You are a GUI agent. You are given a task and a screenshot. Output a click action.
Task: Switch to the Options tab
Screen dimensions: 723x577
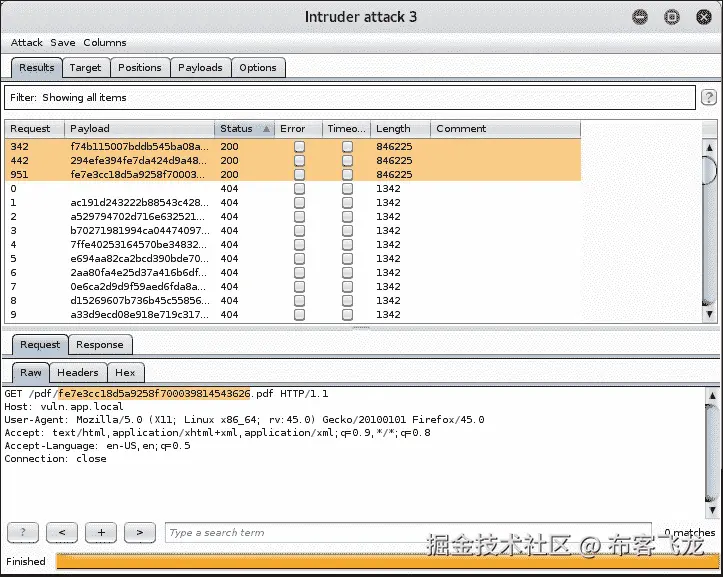258,67
